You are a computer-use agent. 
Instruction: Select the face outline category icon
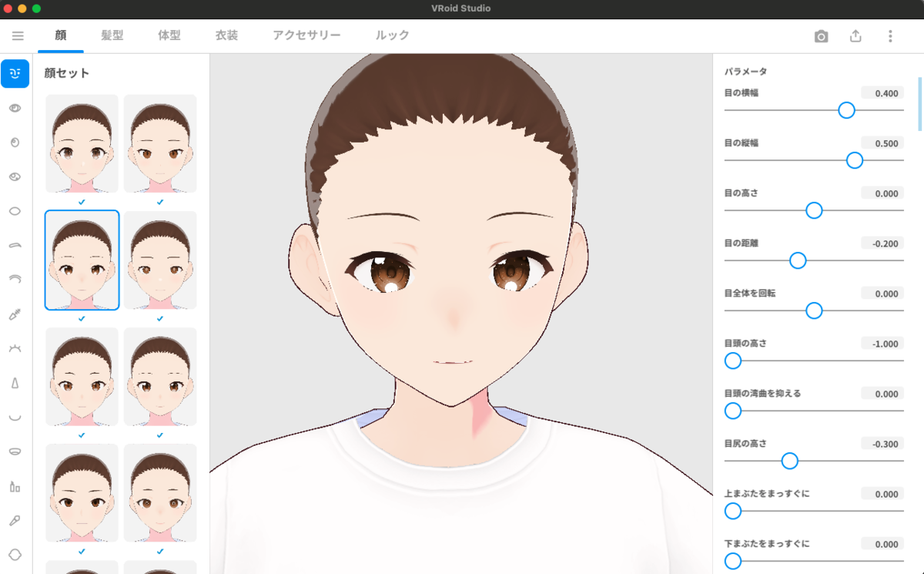[15, 554]
